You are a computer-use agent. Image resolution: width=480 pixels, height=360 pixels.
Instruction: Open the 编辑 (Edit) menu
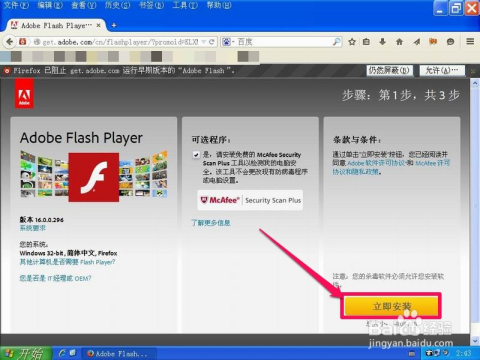point(50,5)
